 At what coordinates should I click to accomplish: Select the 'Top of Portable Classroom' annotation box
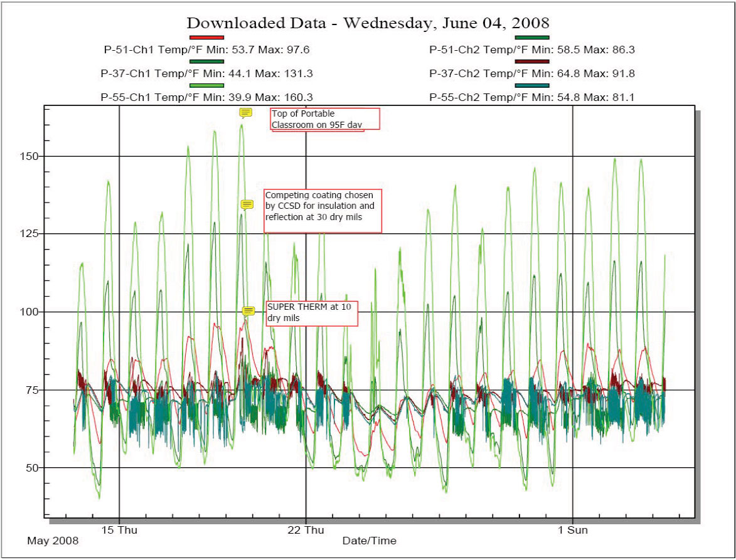pos(325,119)
